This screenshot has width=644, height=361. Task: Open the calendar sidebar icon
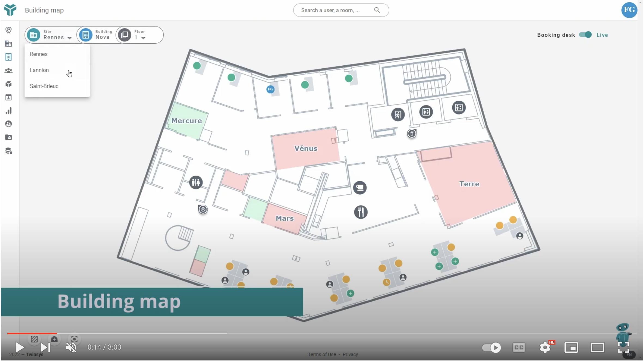tap(9, 97)
